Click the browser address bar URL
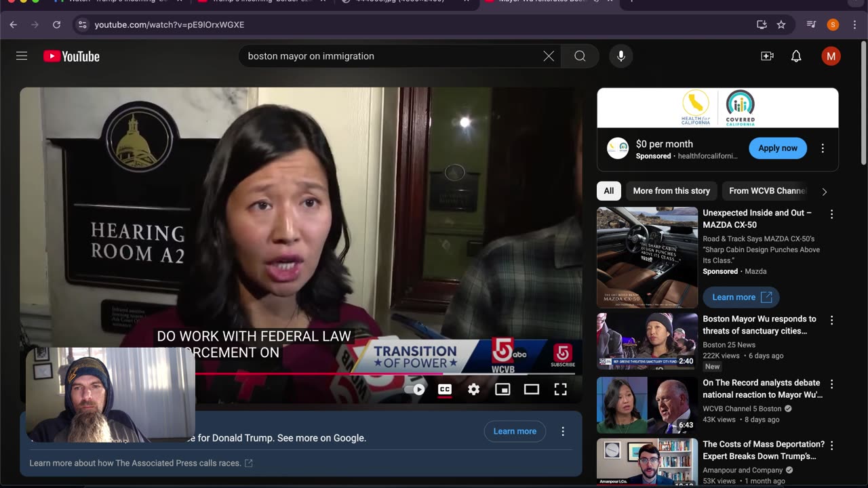868x488 pixels. click(x=170, y=24)
